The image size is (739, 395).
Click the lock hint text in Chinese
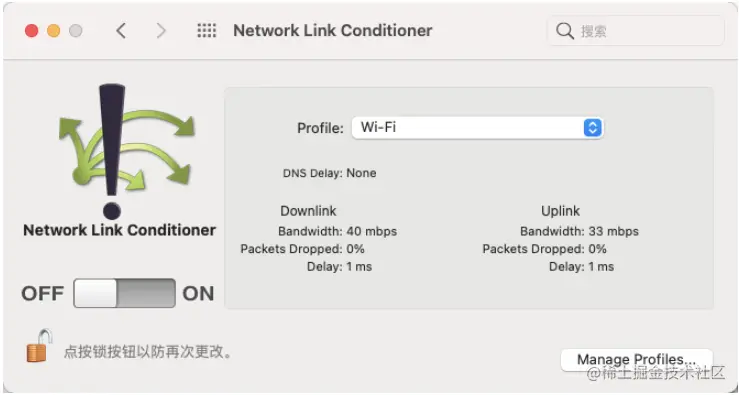[148, 352]
